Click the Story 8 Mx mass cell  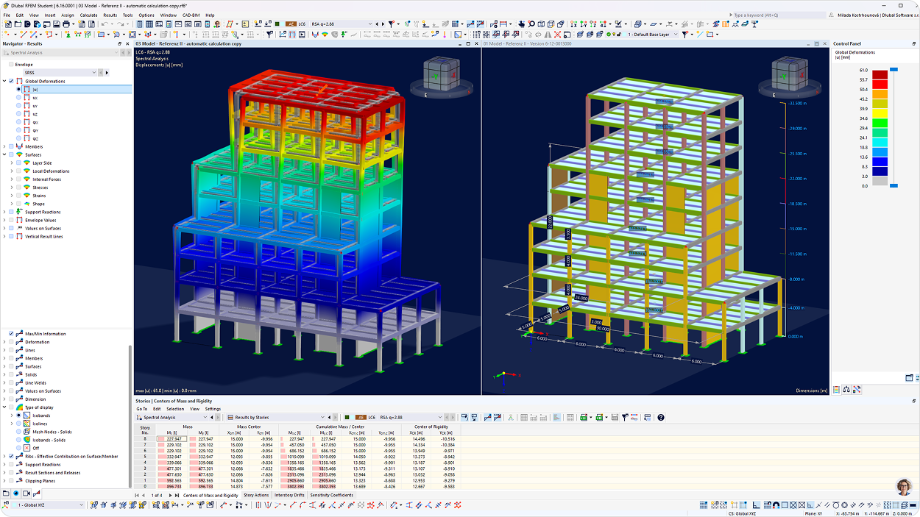173,439
